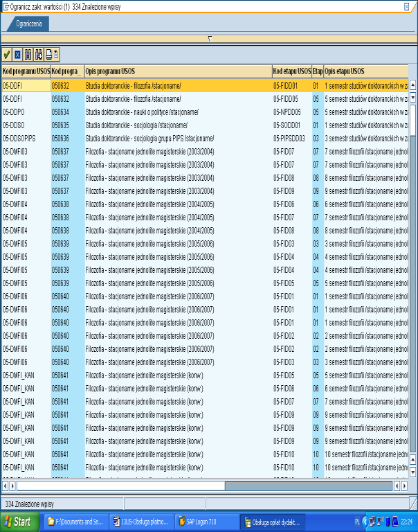The image size is (418, 532).
Task: Click the vertical scrollbar thumb
Action: click(413, 121)
